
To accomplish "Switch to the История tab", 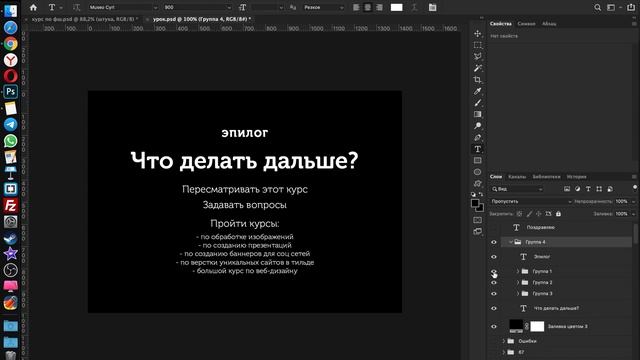I will coord(577,177).
